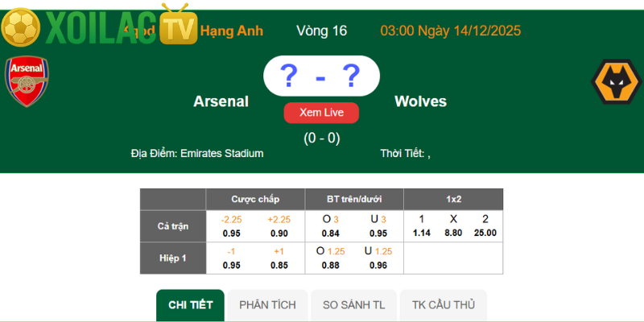Click first half under 1.25 odds 0.96
The height and width of the screenshot is (322, 644).
[x=378, y=265]
